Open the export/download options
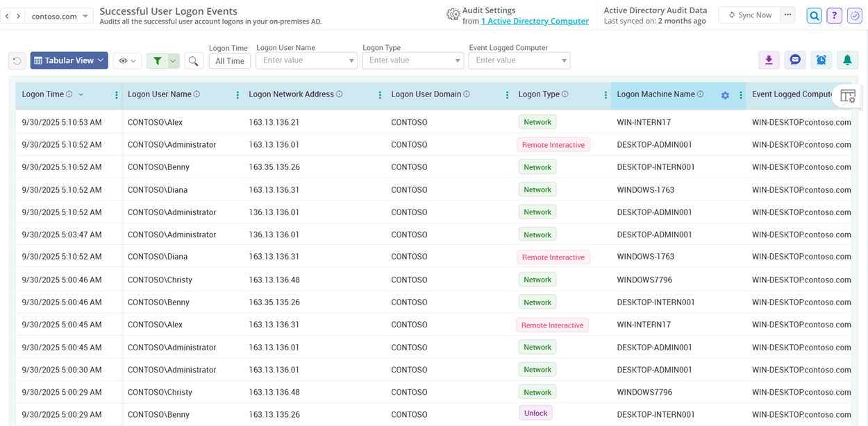 (x=769, y=60)
